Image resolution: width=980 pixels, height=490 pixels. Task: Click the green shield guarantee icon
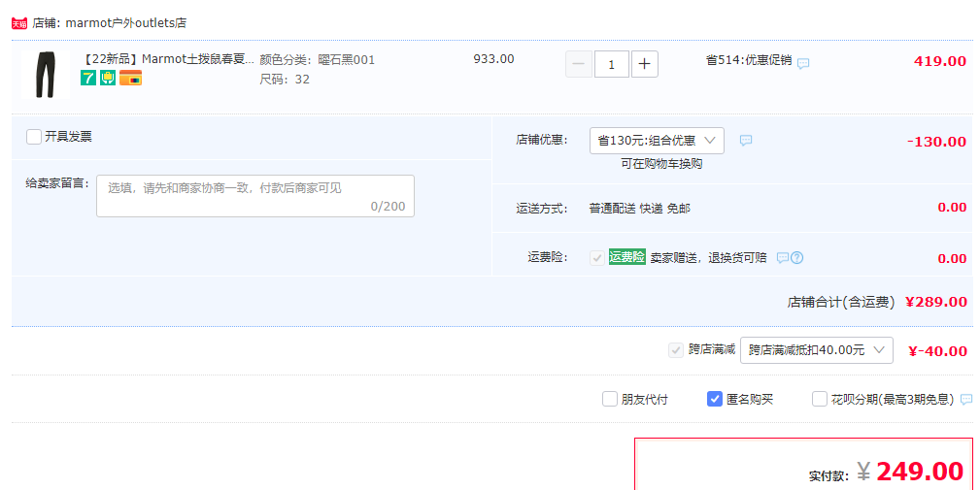108,78
